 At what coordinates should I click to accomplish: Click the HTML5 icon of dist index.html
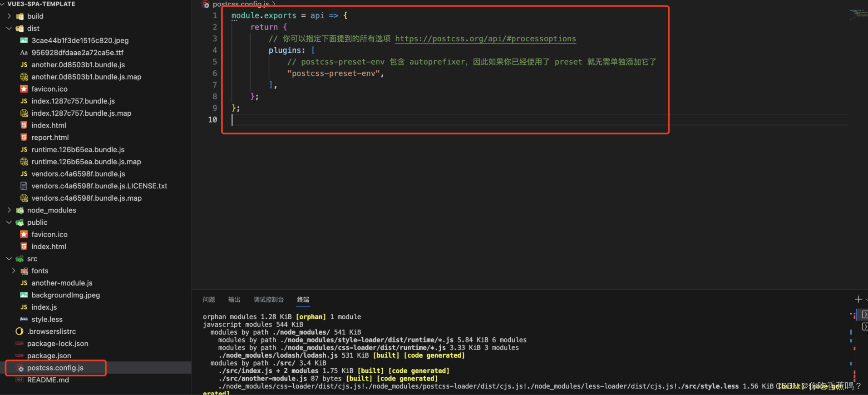[24, 125]
